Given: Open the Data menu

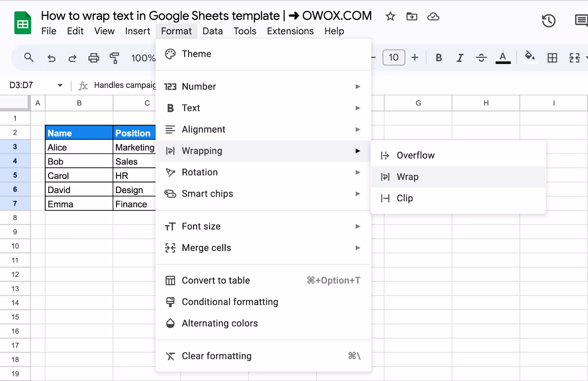Looking at the screenshot, I should [x=213, y=31].
